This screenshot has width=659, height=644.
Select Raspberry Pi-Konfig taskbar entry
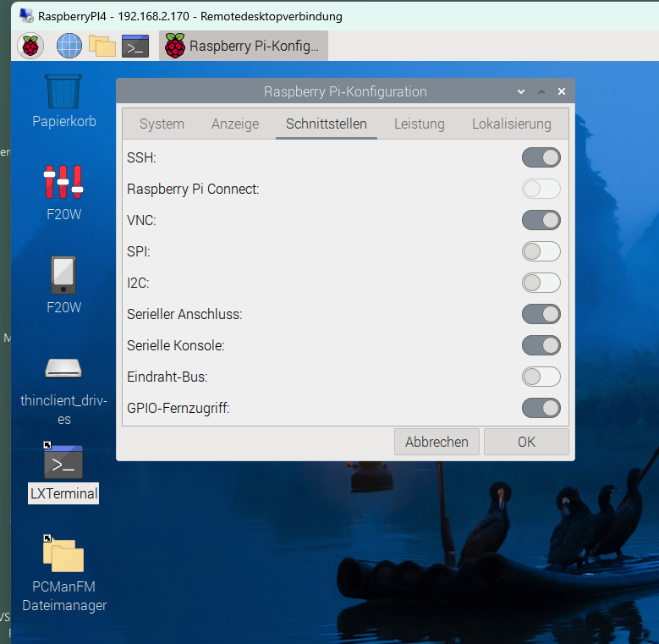[244, 46]
